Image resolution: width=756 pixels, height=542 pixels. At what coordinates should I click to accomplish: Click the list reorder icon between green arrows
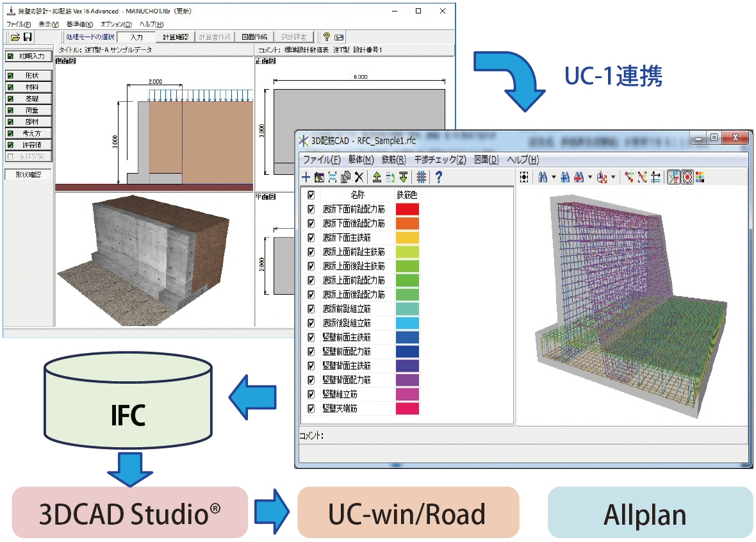390,177
